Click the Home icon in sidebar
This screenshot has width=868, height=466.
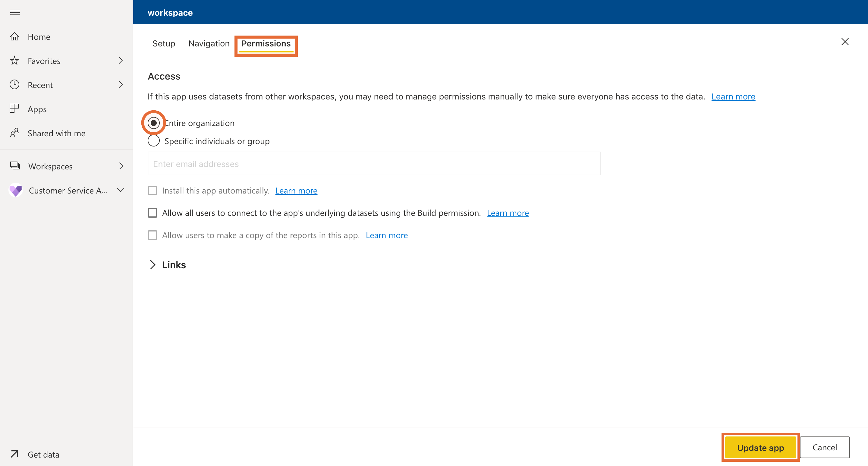coord(15,36)
